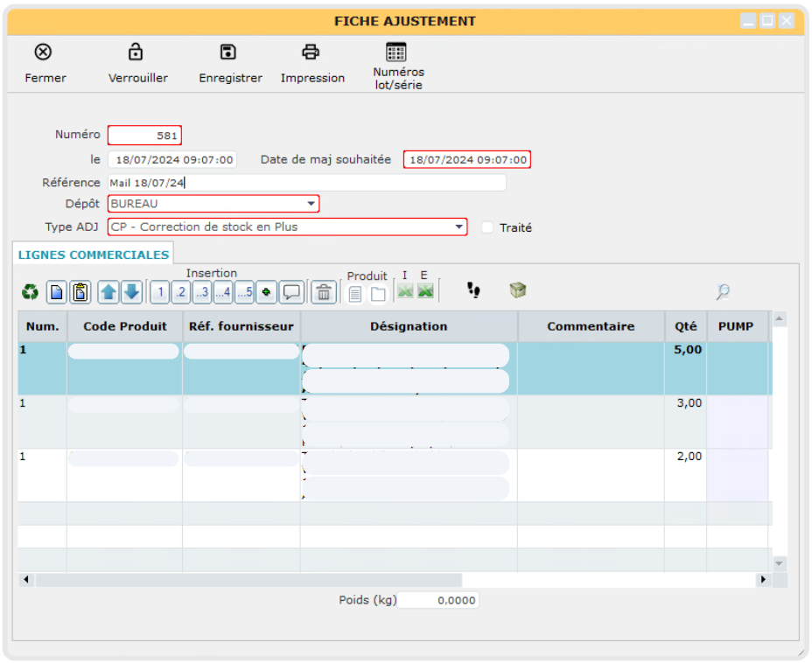Image resolution: width=812 pixels, height=663 pixels.
Task: Click the footprints tracking icon
Action: [x=474, y=290]
